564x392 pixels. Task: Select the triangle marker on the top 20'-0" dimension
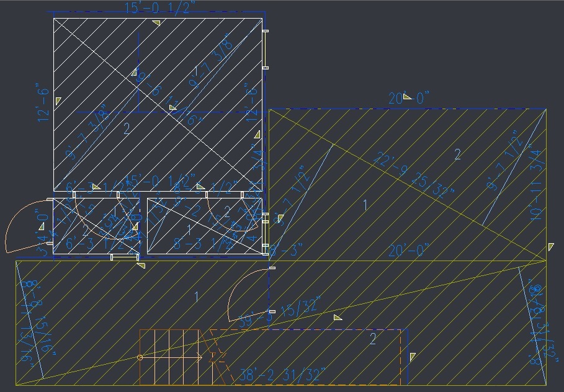coord(407,96)
